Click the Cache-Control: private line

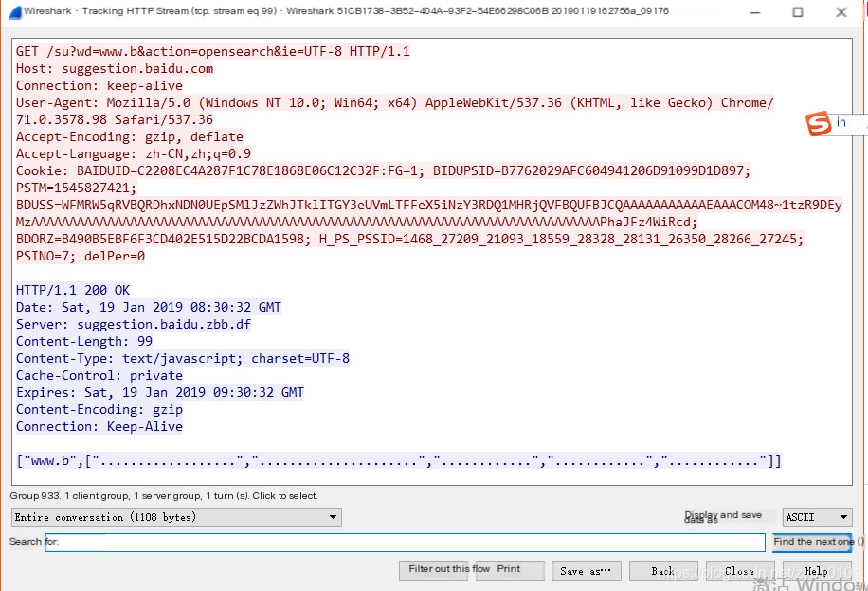click(x=99, y=376)
